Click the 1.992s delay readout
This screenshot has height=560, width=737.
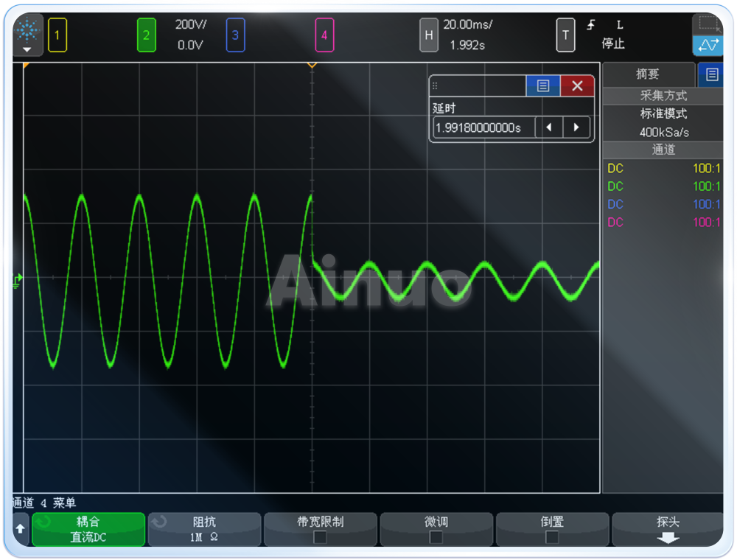coord(467,45)
